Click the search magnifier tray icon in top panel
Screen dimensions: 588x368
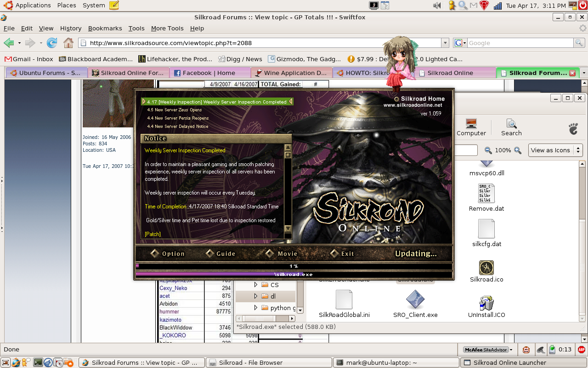pos(463,6)
